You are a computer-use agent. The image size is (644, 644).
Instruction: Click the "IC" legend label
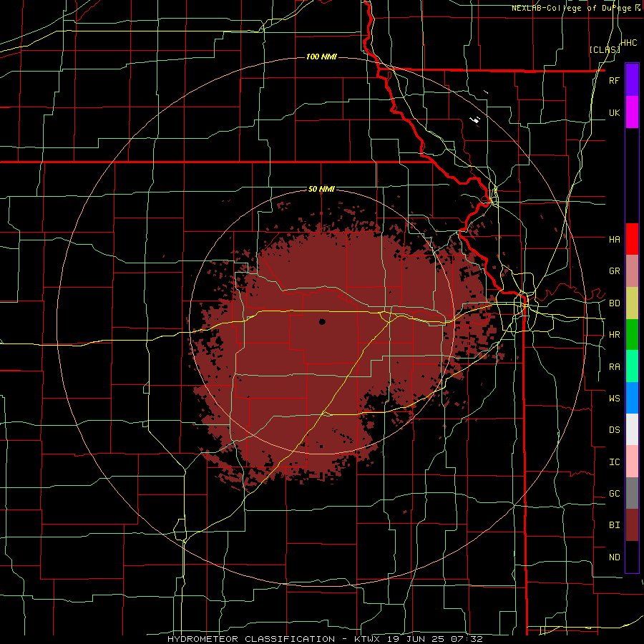(614, 462)
